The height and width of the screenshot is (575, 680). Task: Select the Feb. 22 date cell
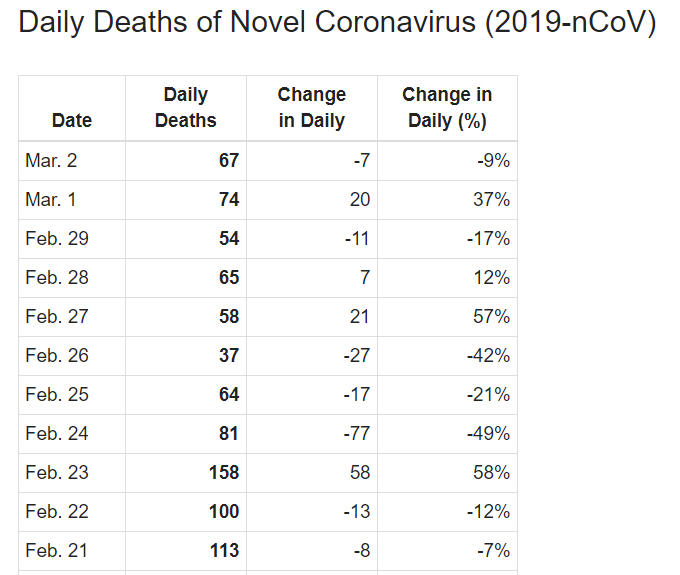tap(72, 512)
